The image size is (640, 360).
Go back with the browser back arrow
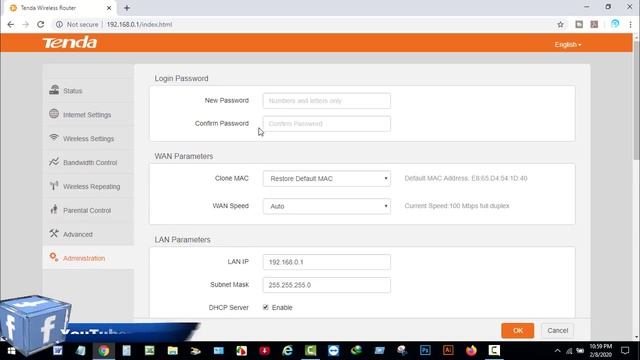point(11,24)
